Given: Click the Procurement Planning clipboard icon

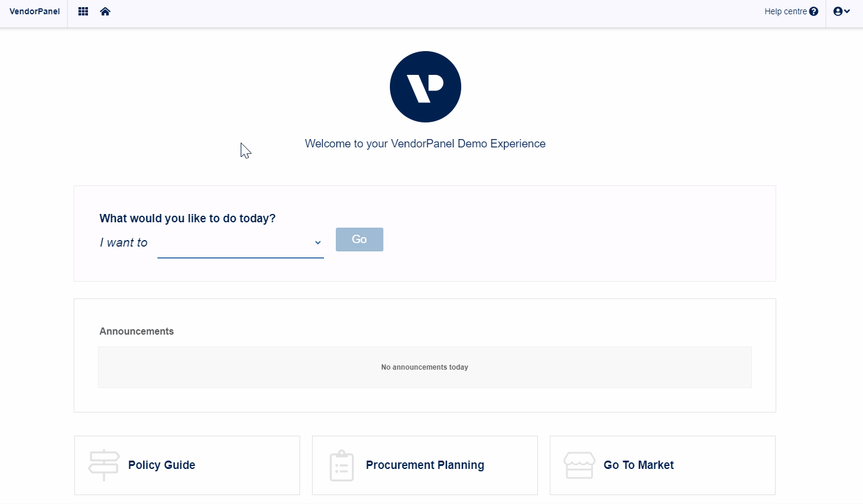Looking at the screenshot, I should [342, 465].
